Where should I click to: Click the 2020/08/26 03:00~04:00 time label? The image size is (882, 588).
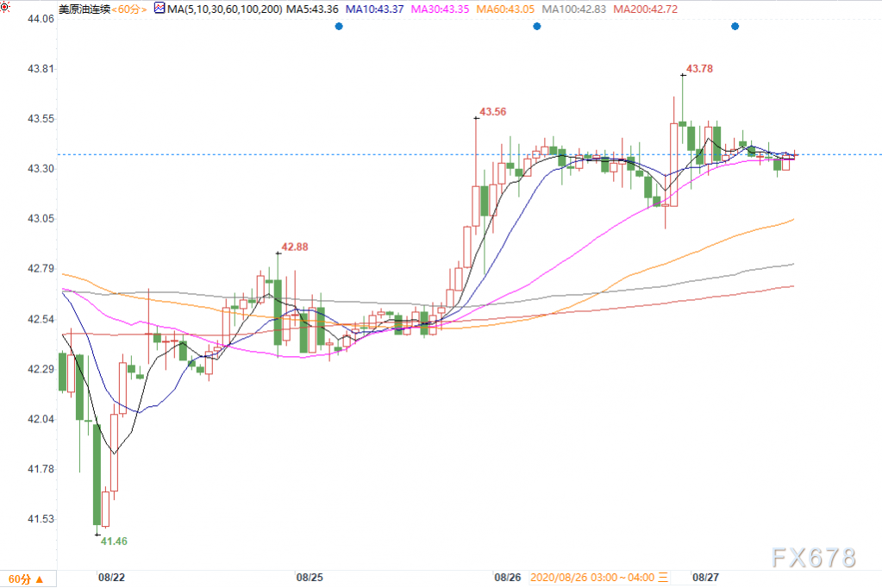pos(592,578)
